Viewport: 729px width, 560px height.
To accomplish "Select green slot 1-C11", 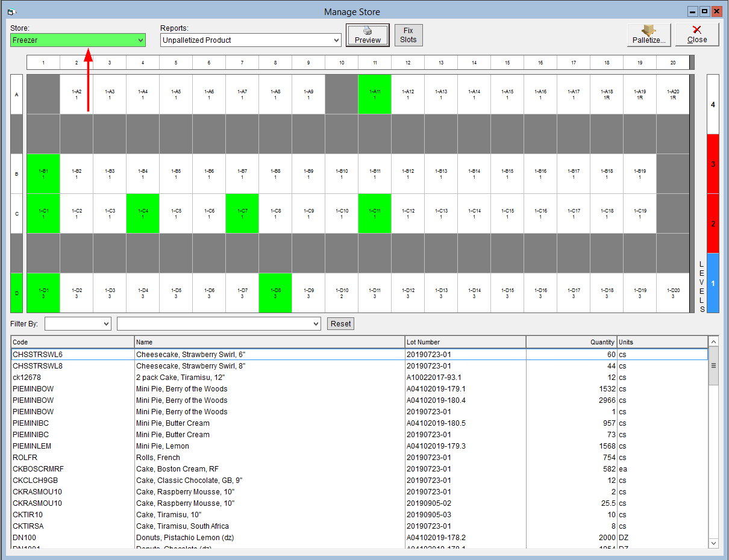I will 375,214.
